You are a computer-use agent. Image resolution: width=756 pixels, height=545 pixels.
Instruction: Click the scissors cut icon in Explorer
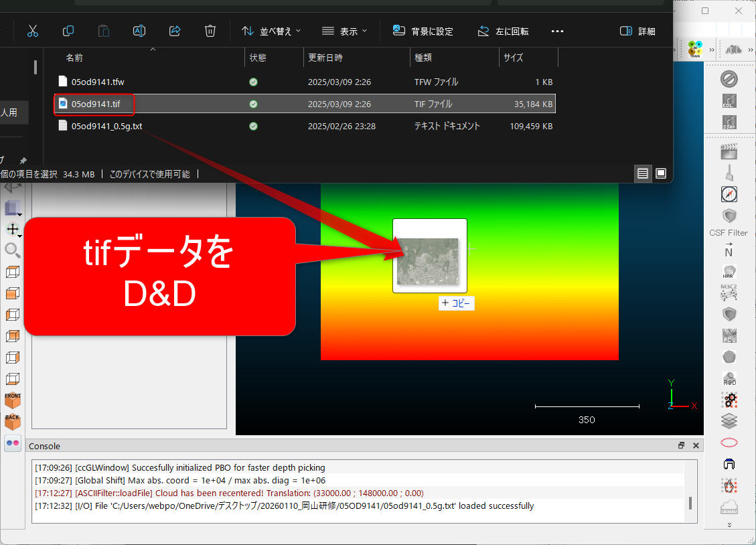pyautogui.click(x=33, y=31)
